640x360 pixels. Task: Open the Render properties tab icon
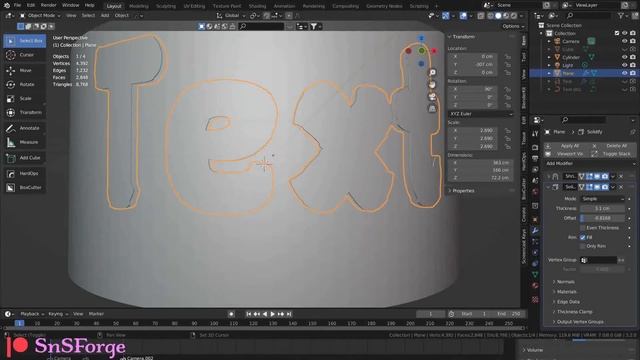coord(535,147)
